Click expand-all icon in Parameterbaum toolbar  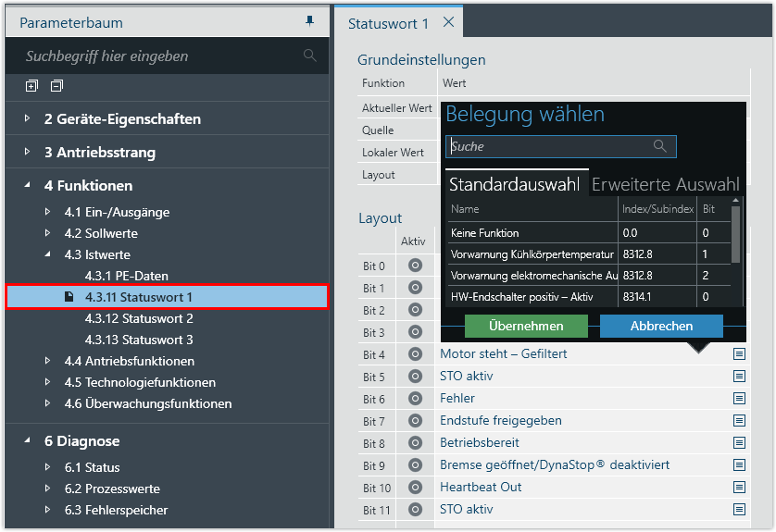pos(32,86)
